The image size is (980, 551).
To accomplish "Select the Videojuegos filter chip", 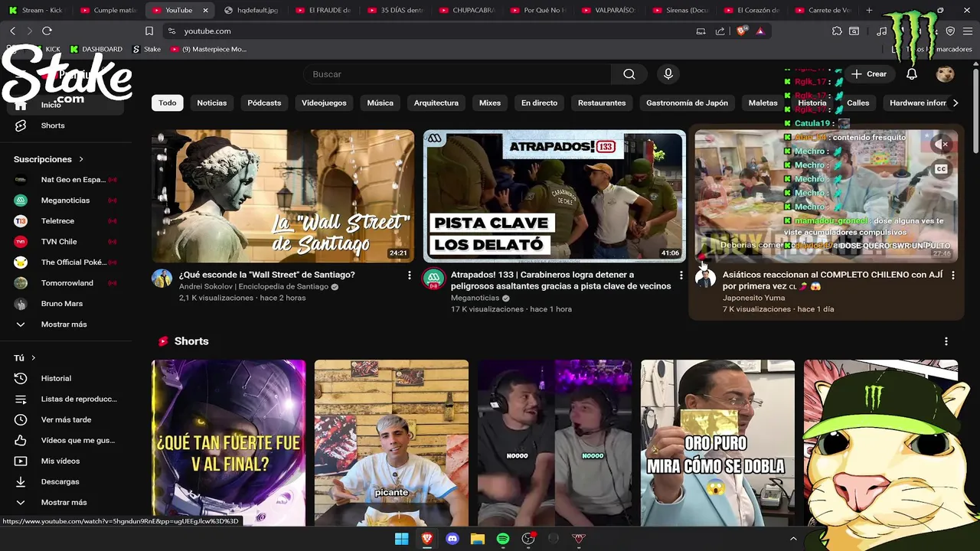I will [x=324, y=103].
